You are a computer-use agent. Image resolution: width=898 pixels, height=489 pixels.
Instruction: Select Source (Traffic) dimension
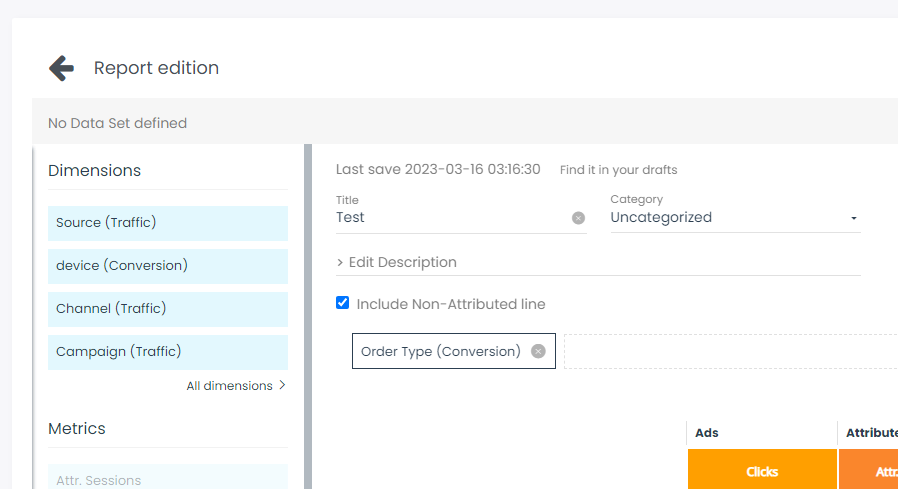pos(167,223)
